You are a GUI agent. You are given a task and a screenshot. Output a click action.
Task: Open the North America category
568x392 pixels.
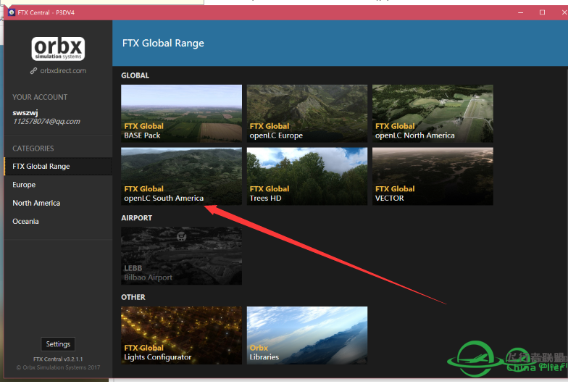pos(36,204)
